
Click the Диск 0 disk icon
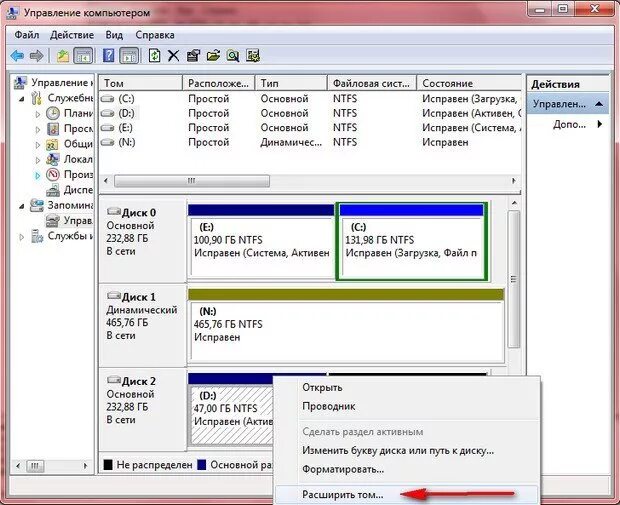pyautogui.click(x=114, y=212)
